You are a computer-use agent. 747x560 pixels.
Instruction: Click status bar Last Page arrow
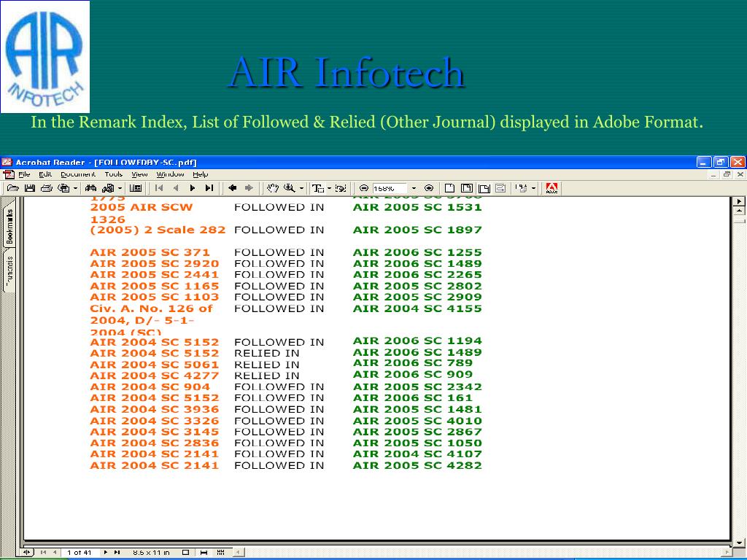click(x=117, y=553)
